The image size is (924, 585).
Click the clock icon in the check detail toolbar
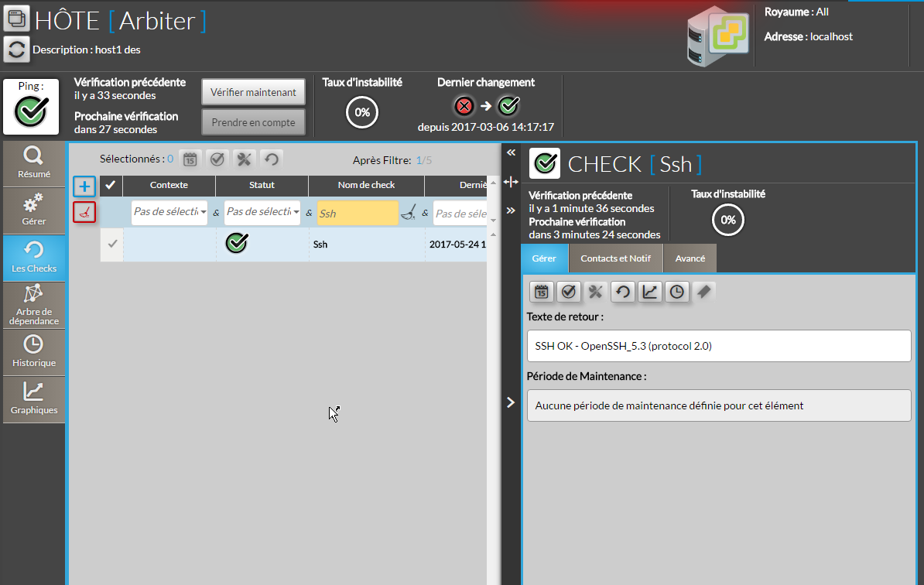coord(677,292)
